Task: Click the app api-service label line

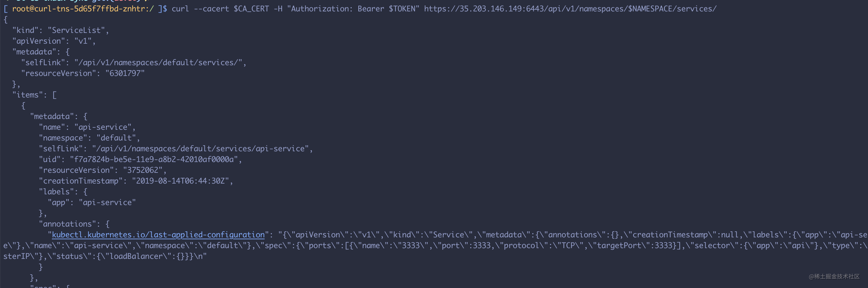Action: click(92, 203)
